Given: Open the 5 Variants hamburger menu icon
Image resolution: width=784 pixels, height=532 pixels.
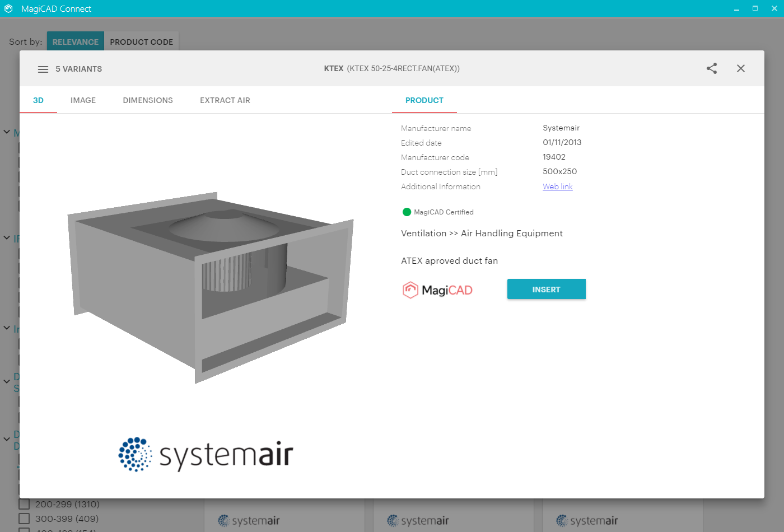Looking at the screenshot, I should click(43, 69).
